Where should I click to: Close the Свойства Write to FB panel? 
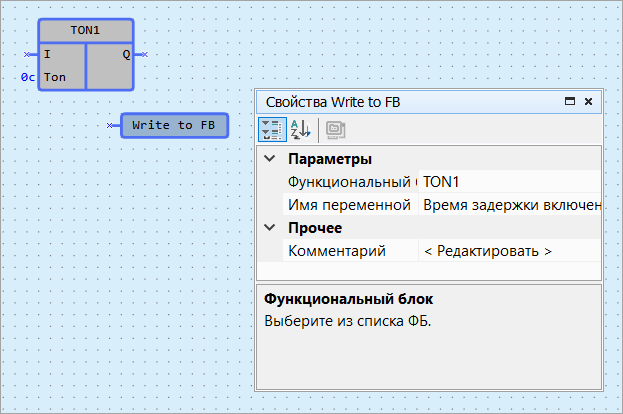coord(589,101)
